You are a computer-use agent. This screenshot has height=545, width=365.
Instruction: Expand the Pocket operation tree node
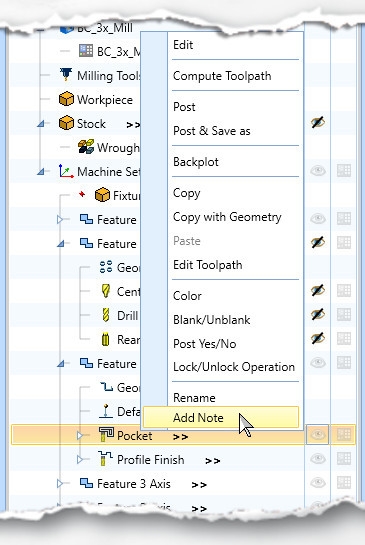[80, 435]
